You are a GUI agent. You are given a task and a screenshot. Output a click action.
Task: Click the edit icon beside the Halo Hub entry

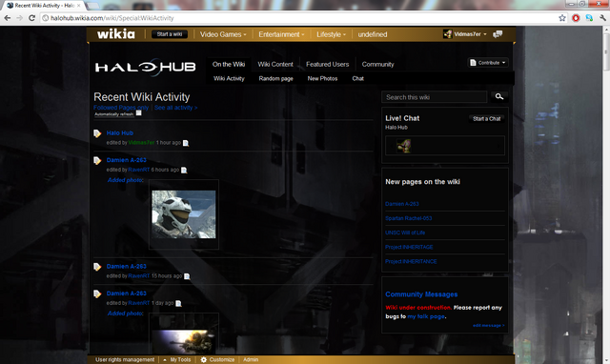click(x=97, y=133)
